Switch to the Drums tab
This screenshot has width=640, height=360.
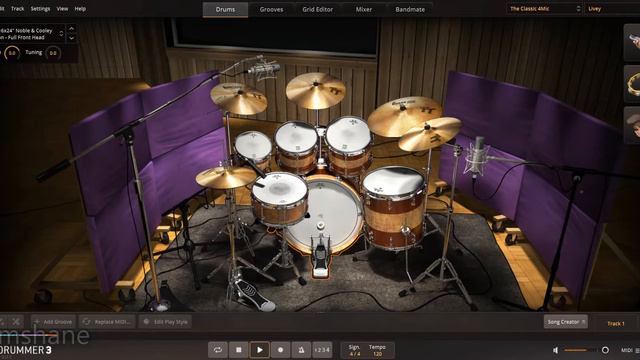225,9
